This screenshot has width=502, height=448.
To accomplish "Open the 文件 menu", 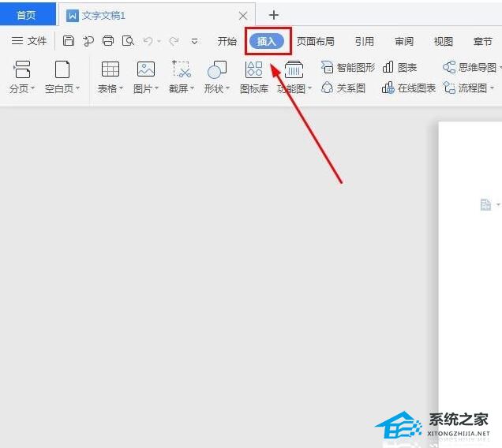I will click(29, 41).
